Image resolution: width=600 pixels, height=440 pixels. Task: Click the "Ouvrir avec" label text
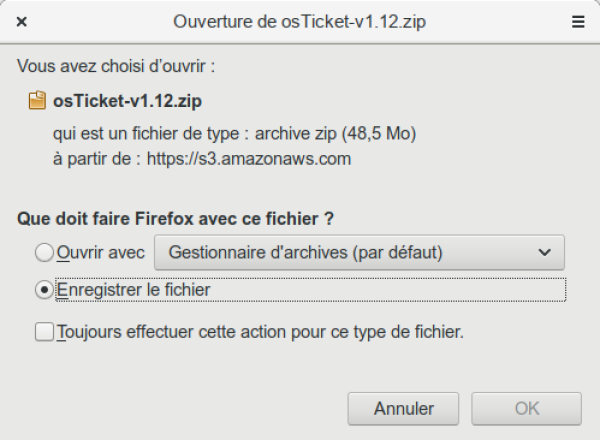pos(101,252)
